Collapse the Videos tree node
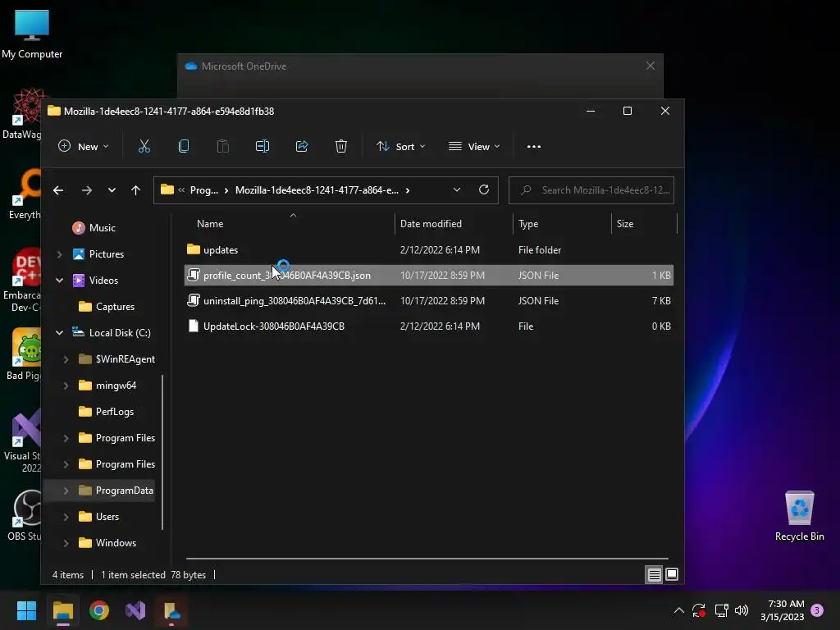This screenshot has height=630, width=840. coord(59,281)
